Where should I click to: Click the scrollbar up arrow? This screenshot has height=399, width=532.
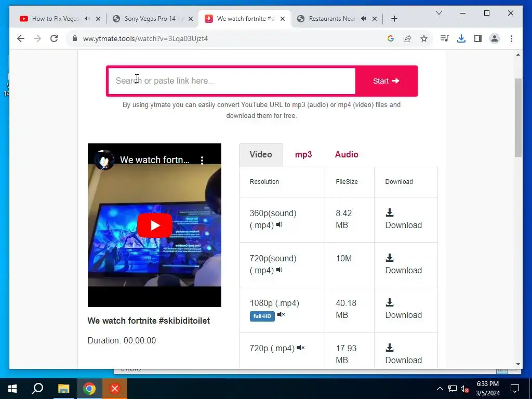[518, 55]
